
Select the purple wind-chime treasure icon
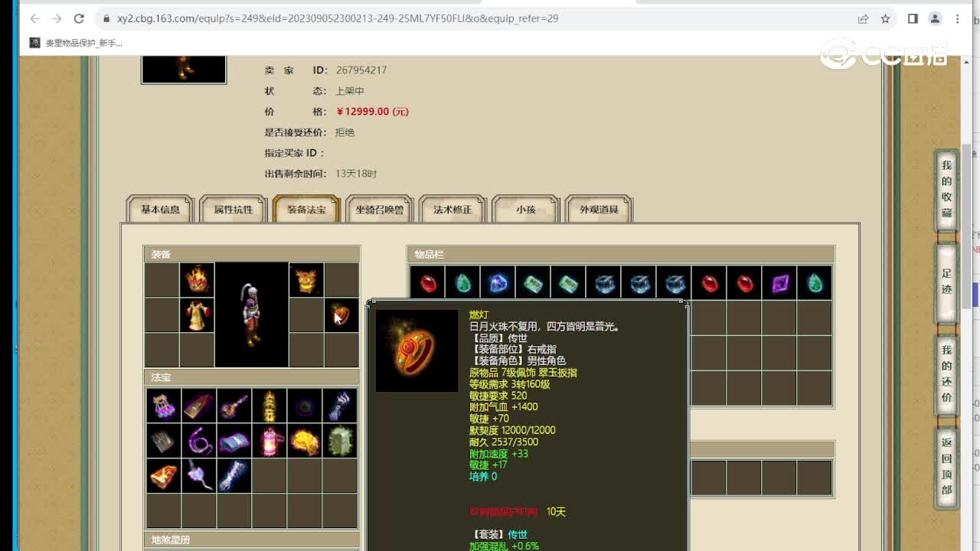coord(163,406)
